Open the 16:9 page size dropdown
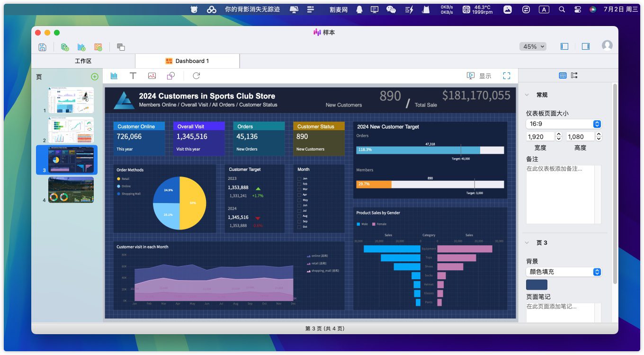 coord(563,124)
